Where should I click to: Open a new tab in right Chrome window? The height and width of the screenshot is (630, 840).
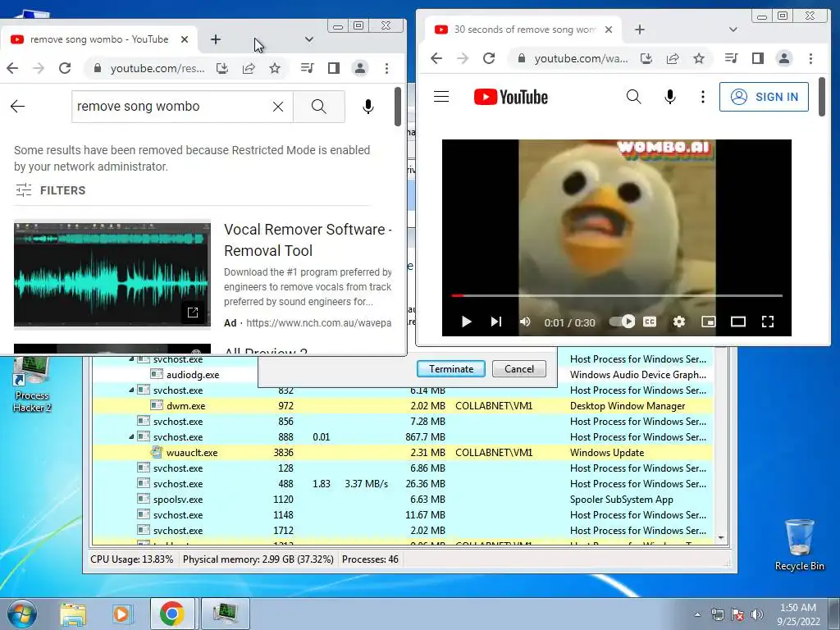[x=640, y=30]
